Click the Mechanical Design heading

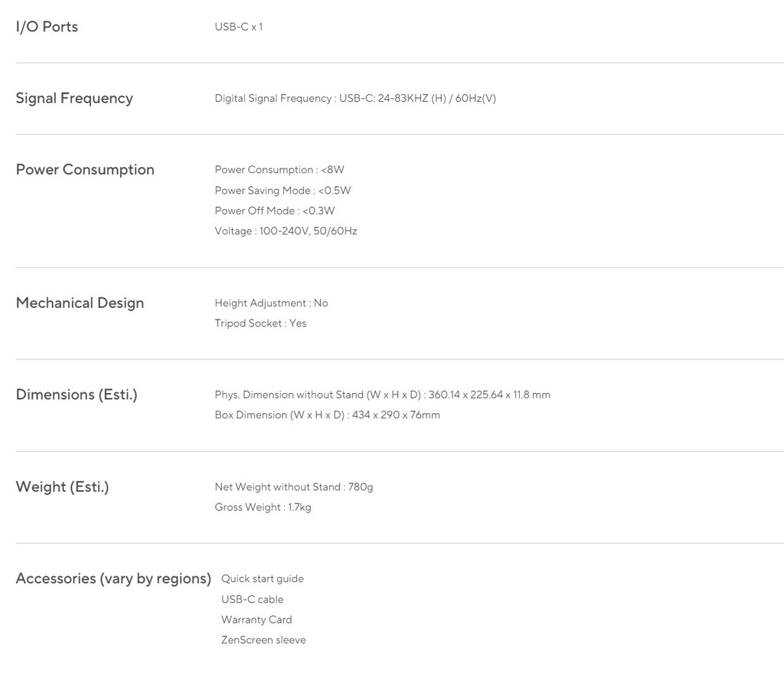tap(80, 303)
